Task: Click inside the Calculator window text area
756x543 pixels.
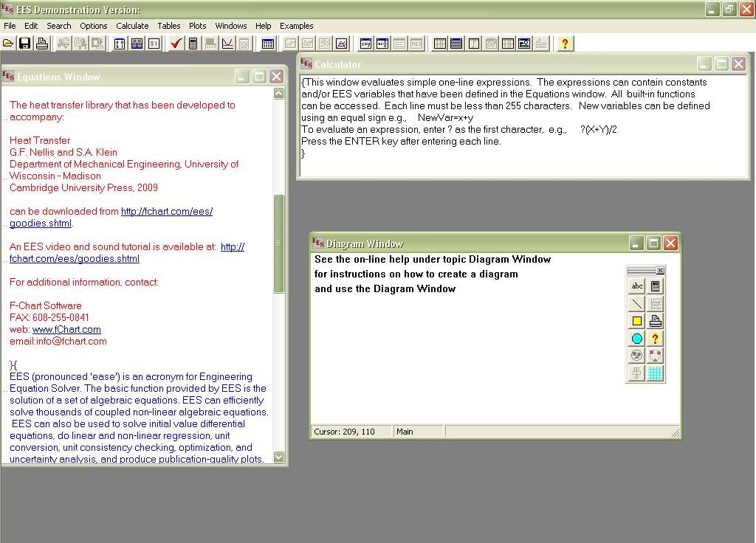Action: tap(517, 162)
